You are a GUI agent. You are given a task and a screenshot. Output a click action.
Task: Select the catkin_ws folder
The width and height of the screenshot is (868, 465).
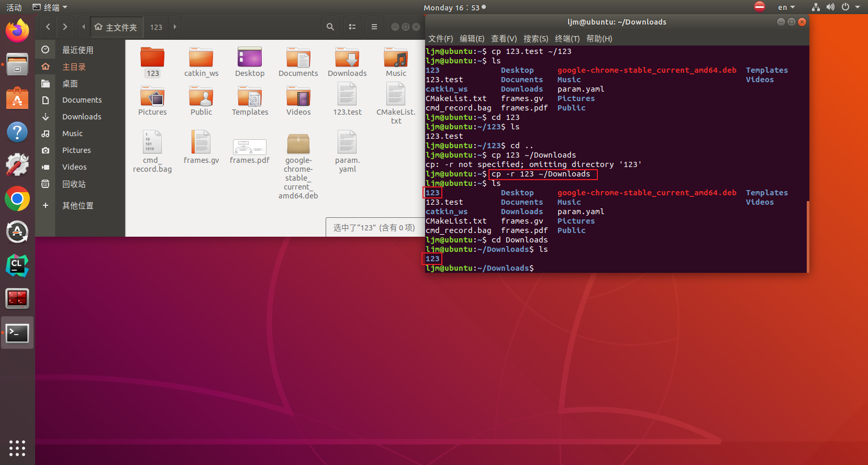click(x=201, y=62)
